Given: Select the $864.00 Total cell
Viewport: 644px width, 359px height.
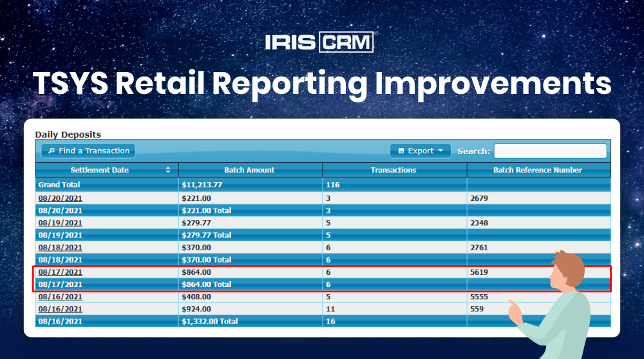Looking at the screenshot, I should point(251,284).
